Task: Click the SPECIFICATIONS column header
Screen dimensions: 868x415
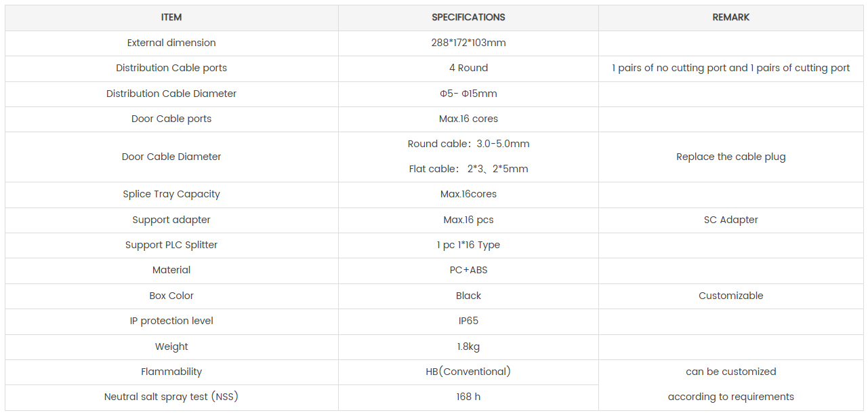Action: point(468,18)
